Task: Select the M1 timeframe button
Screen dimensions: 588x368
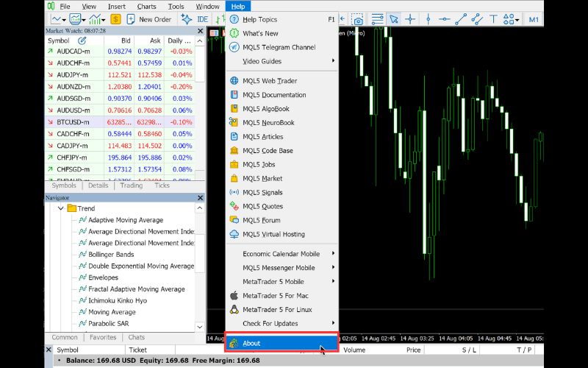Action: point(534,20)
